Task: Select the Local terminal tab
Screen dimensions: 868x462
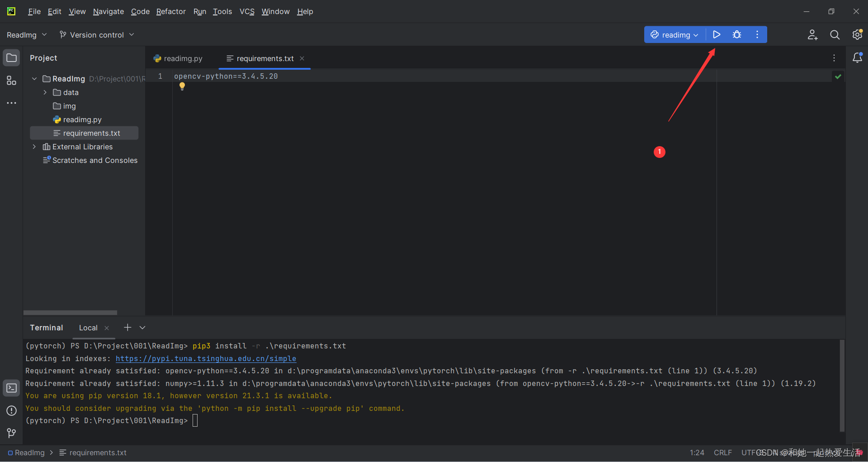Action: [x=88, y=328]
